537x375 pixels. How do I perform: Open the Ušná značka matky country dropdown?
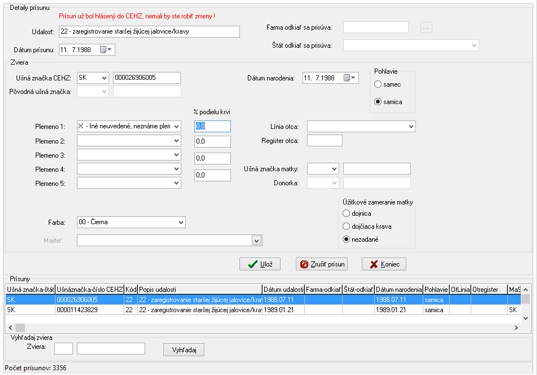tap(334, 168)
